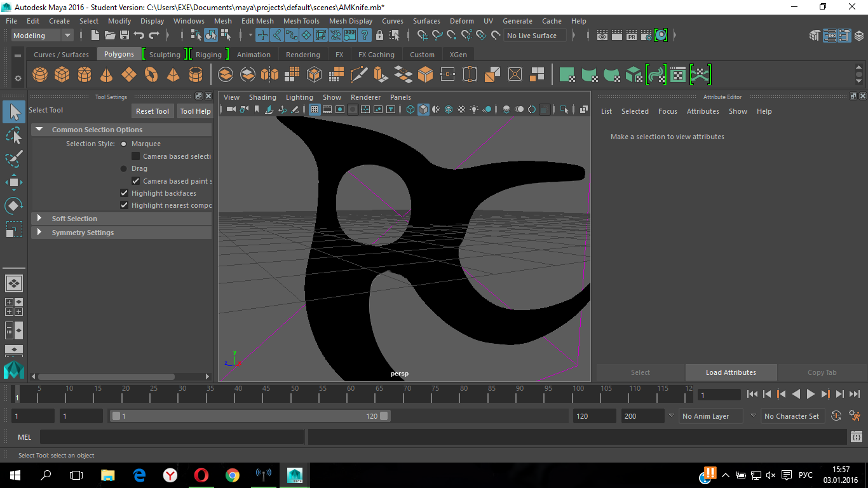Toggle the viewport grid icon
868x488 pixels.
[314, 110]
